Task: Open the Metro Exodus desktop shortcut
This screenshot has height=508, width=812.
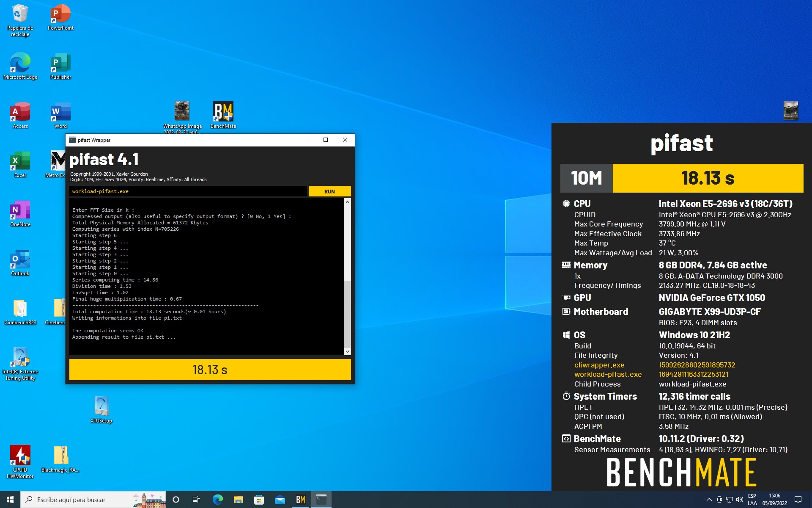Action: pyautogui.click(x=56, y=165)
